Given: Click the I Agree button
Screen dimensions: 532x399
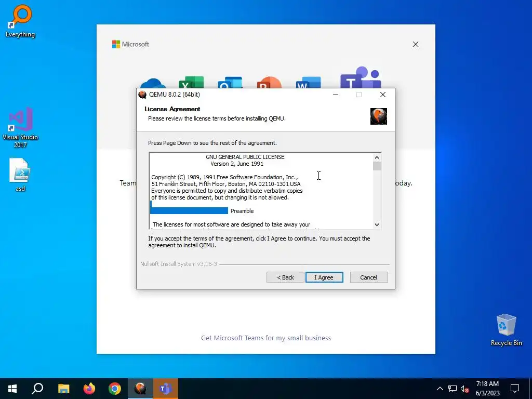Looking at the screenshot, I should [324, 277].
